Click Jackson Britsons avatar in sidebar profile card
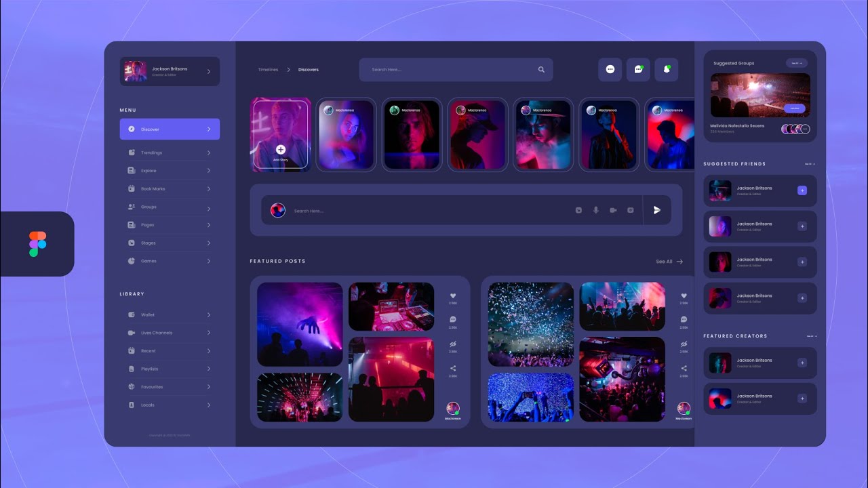Image resolution: width=868 pixels, height=488 pixels. click(135, 71)
